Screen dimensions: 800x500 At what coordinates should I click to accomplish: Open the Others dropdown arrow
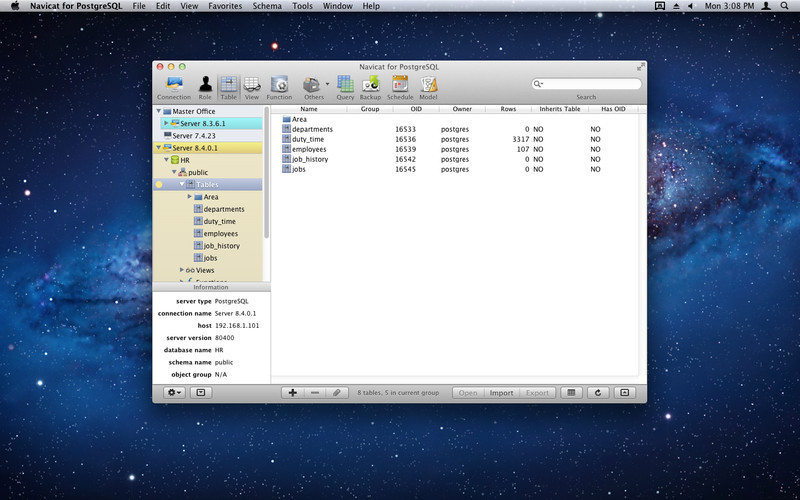328,84
